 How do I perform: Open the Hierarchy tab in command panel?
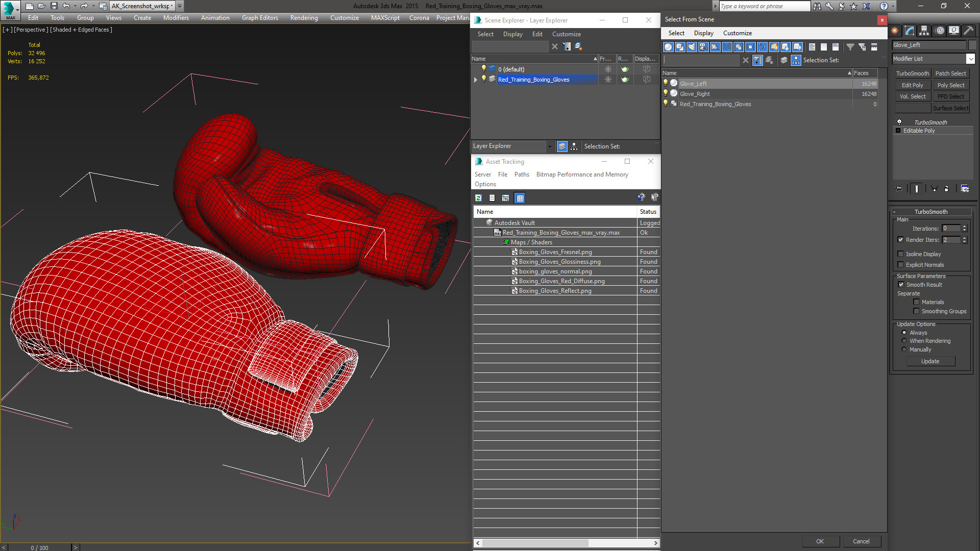[924, 31]
